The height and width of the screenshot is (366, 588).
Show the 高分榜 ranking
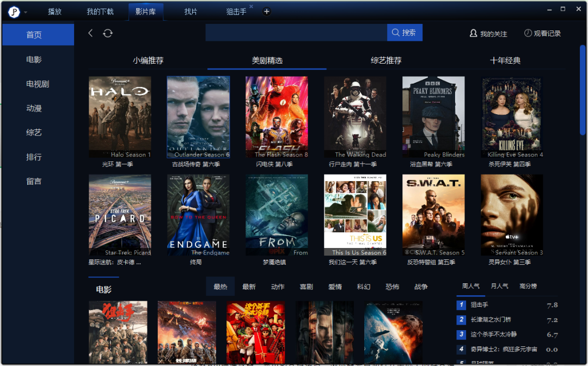point(528,286)
